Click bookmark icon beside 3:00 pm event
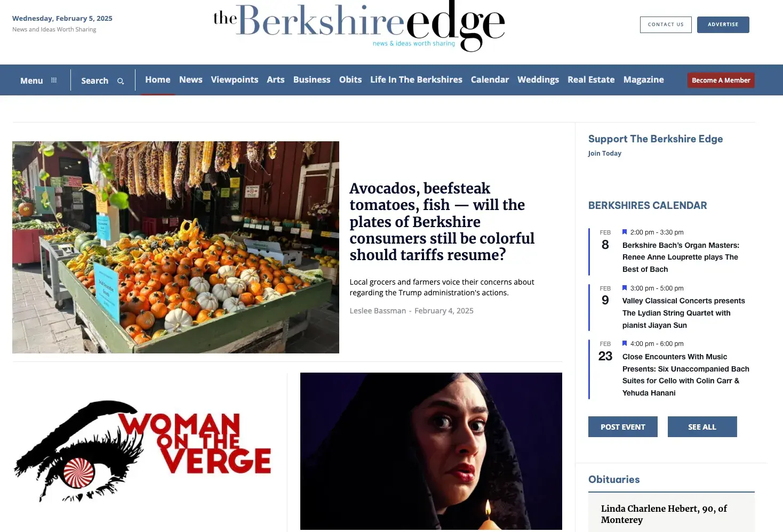783x532 pixels. [625, 288]
